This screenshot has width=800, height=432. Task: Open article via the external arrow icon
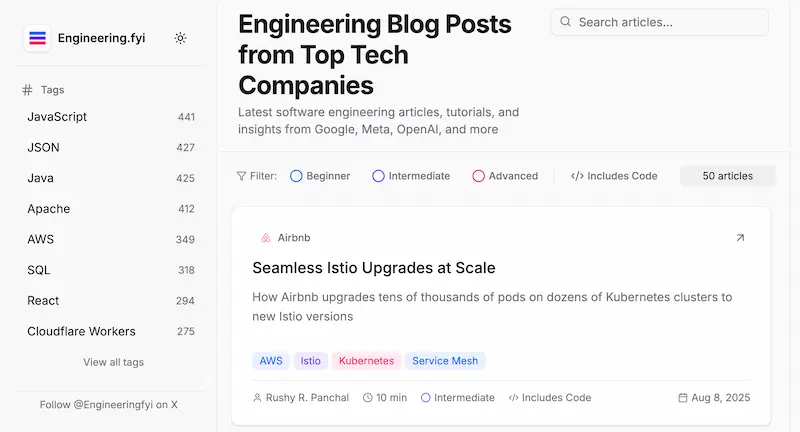[x=740, y=238]
